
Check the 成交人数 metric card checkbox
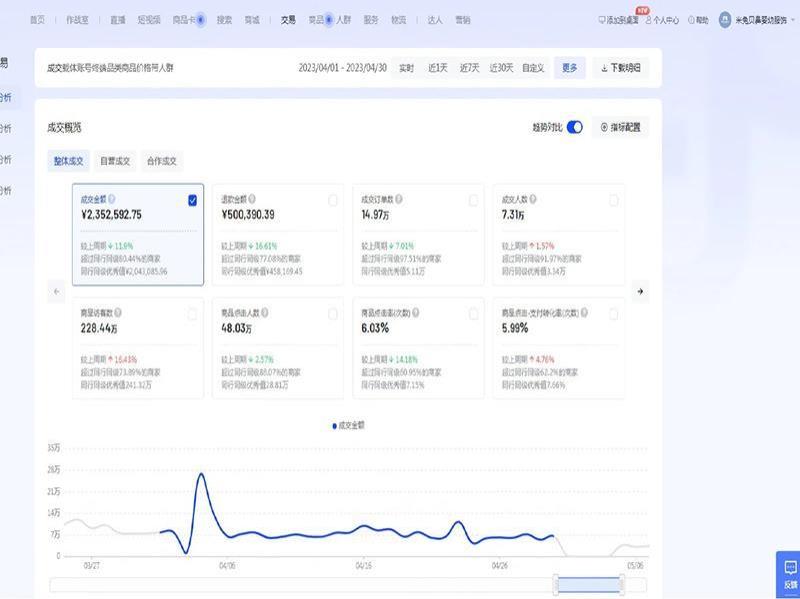click(613, 200)
